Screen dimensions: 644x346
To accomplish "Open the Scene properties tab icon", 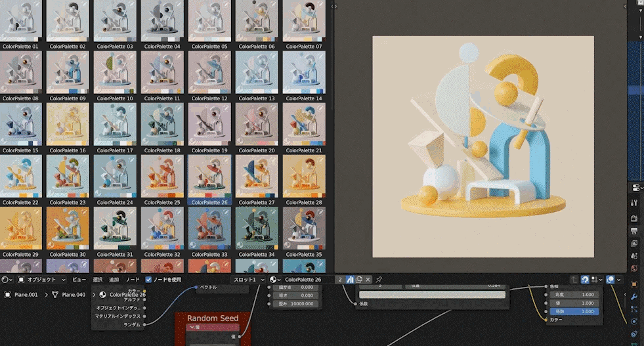I will pos(634,255).
